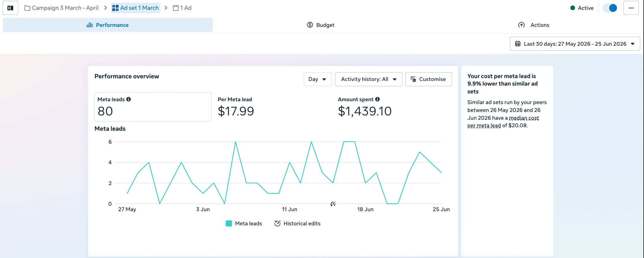The image size is (644, 258).
Task: Switch to the Actions tab
Action: click(534, 25)
